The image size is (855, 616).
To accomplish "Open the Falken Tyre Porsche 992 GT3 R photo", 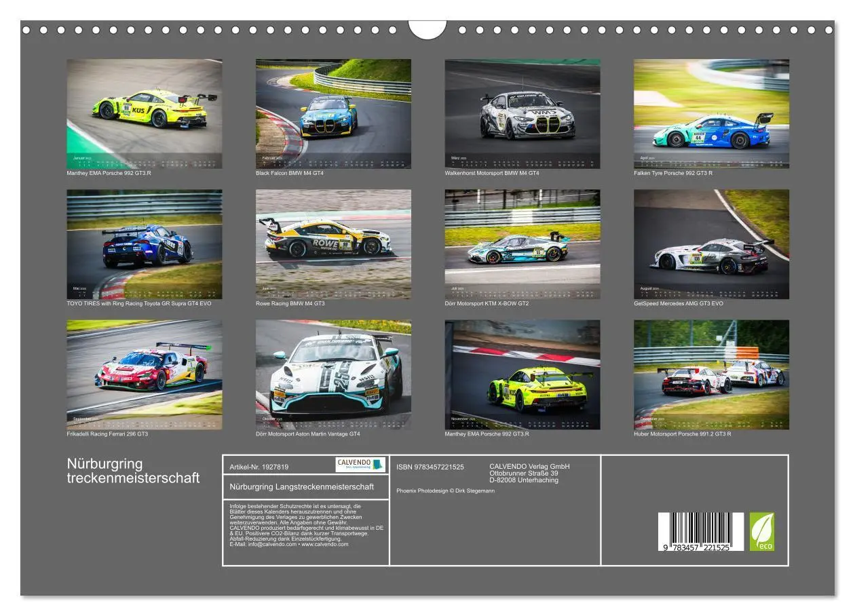I will [x=711, y=113].
